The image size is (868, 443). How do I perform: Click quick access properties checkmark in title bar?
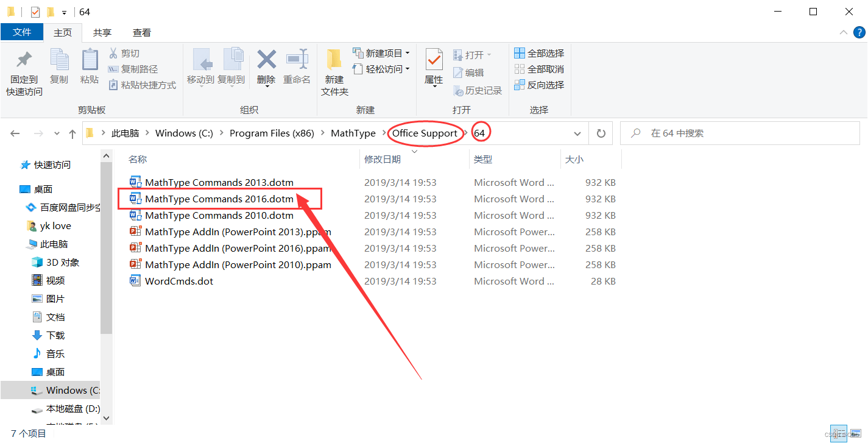pyautogui.click(x=35, y=12)
